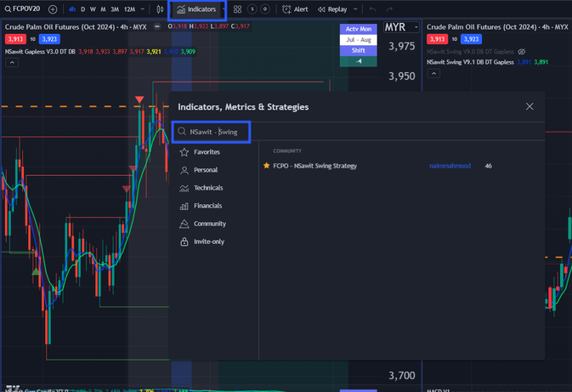Add the FCPO - NSawit Swing Strategy
The image size is (572, 392).
click(314, 166)
